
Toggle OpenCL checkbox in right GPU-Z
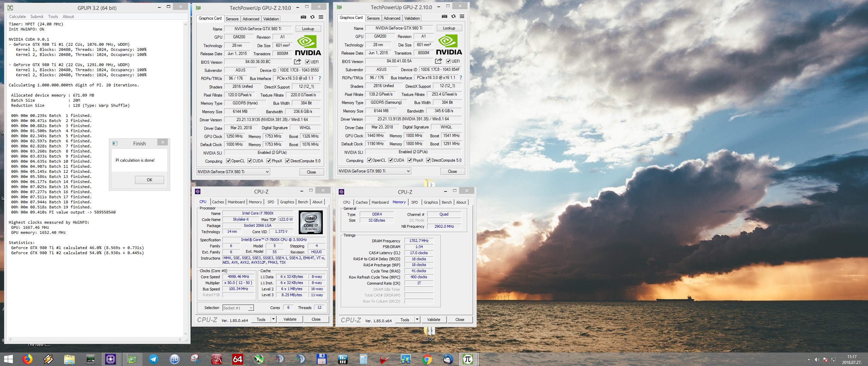click(369, 160)
